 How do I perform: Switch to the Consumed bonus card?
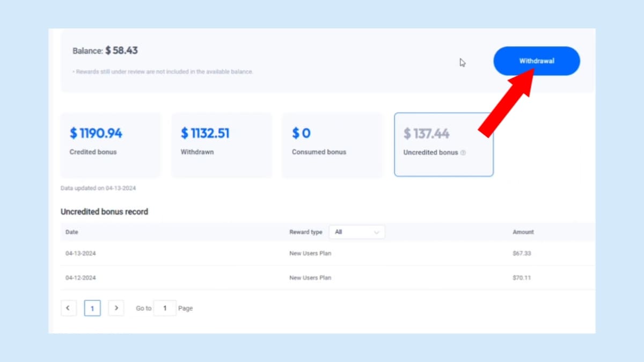tap(332, 145)
